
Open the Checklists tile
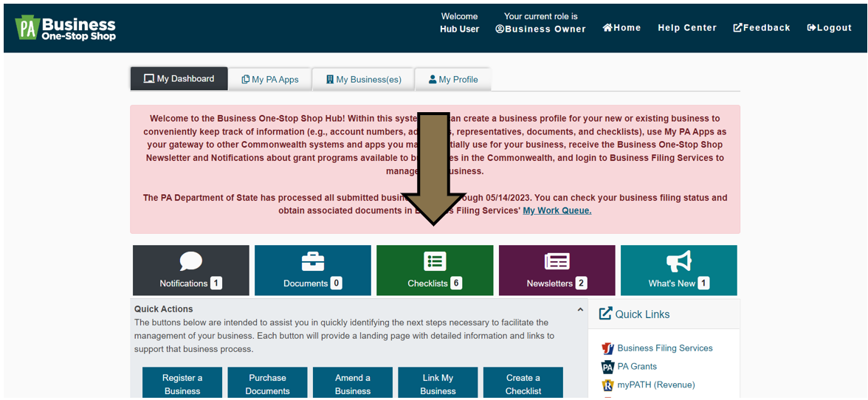coord(435,270)
